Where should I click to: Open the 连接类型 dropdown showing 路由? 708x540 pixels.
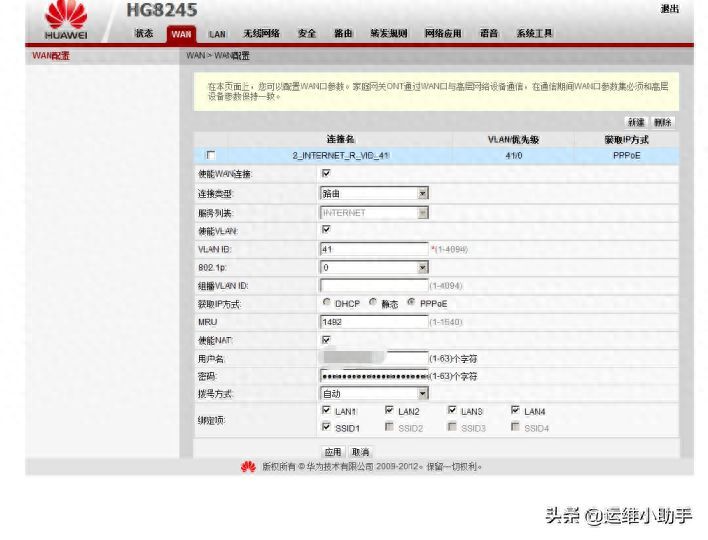pos(374,193)
